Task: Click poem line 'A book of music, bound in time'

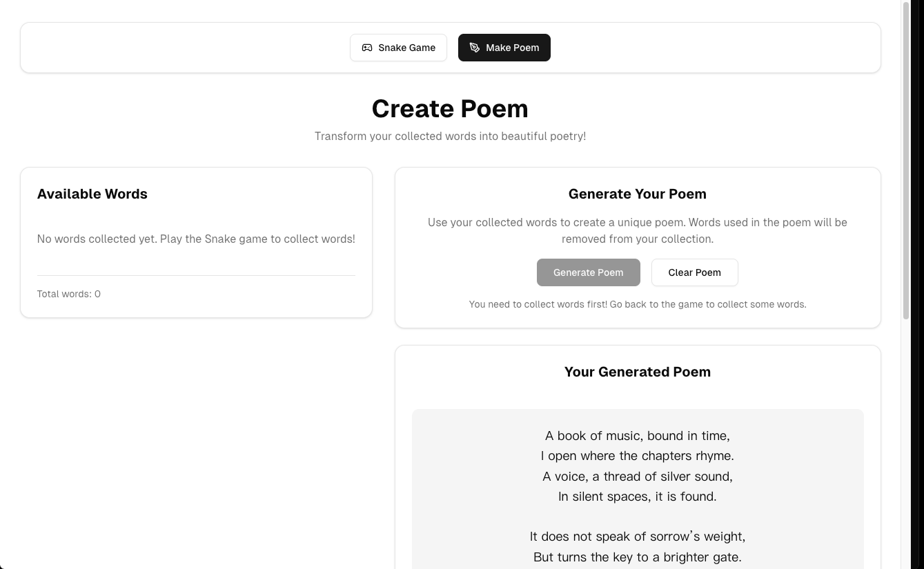Action: click(637, 436)
